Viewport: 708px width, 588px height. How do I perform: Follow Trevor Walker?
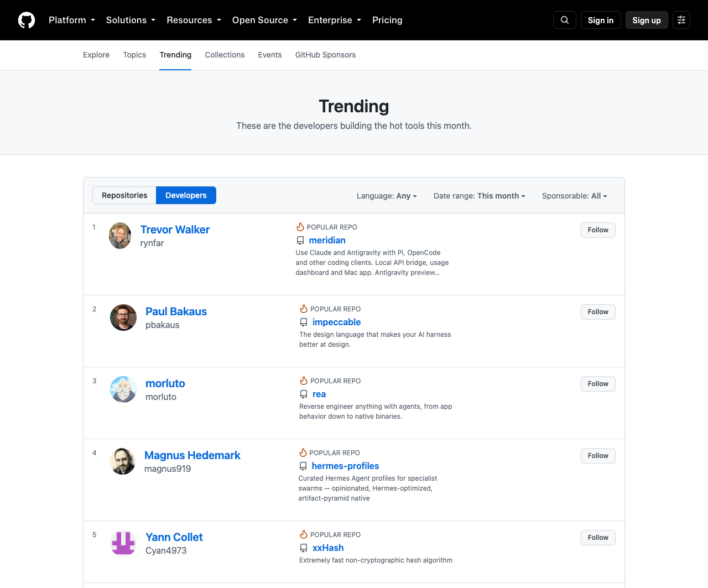[598, 230]
